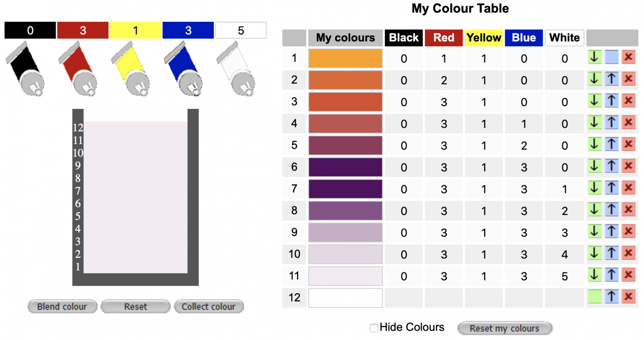The width and height of the screenshot is (644, 340).
Task: Select the dark purple swatch in row 6
Action: click(x=345, y=167)
